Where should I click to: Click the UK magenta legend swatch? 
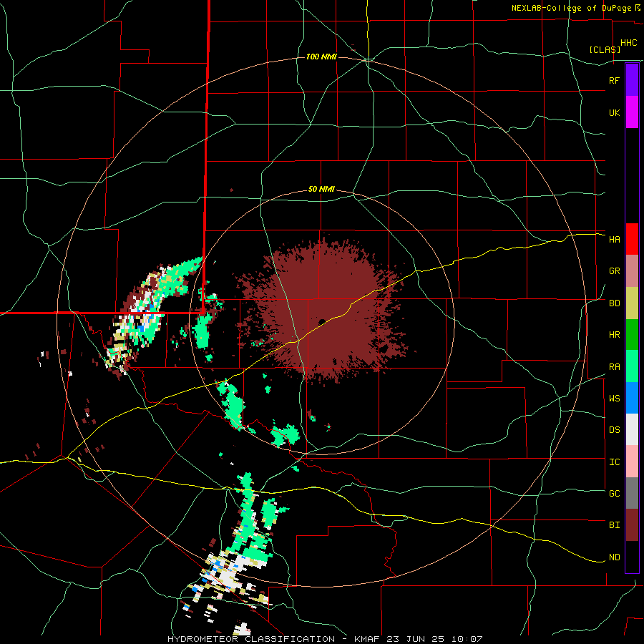[x=632, y=112]
